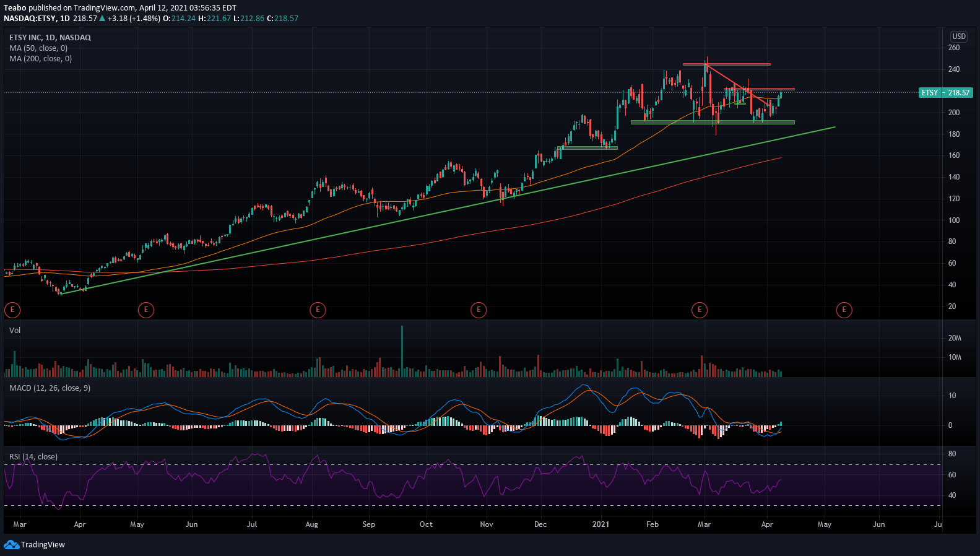Click the '2021' label on the time axis

click(601, 524)
